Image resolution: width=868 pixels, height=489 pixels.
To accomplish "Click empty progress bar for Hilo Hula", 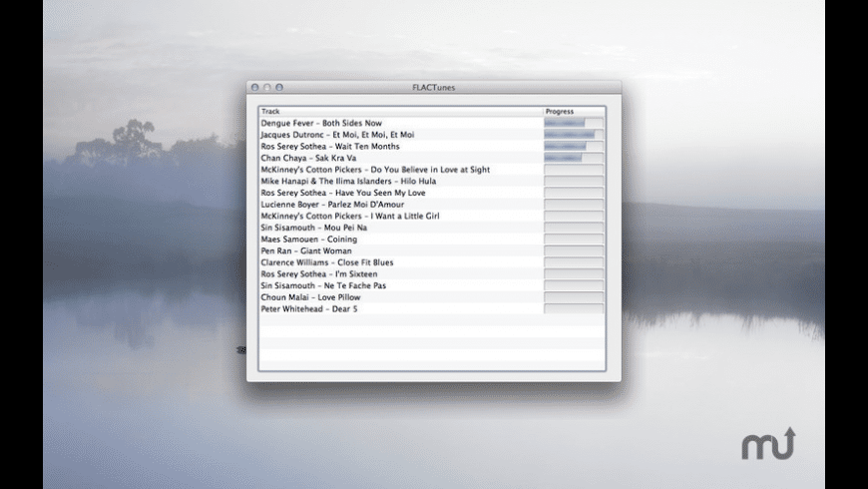I will point(574,181).
